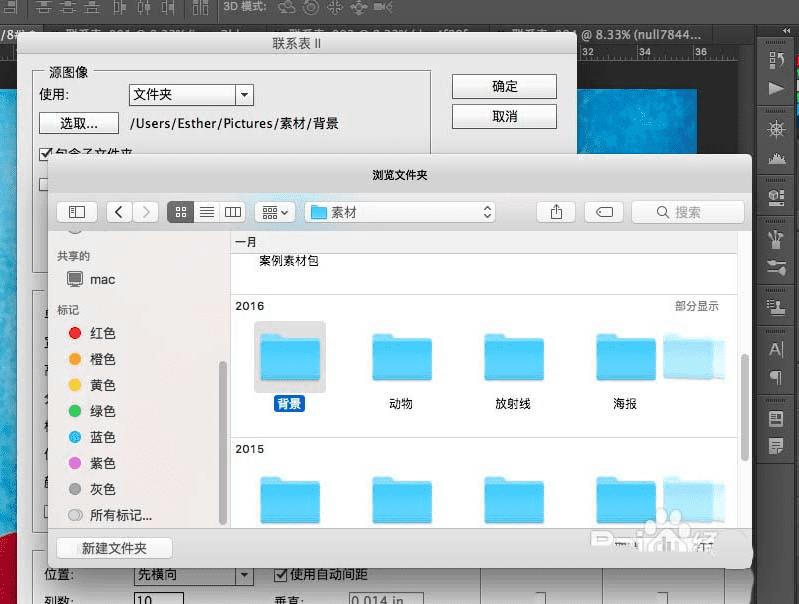Open the Paragraph panel icon
The width and height of the screenshot is (799, 604).
click(x=776, y=378)
